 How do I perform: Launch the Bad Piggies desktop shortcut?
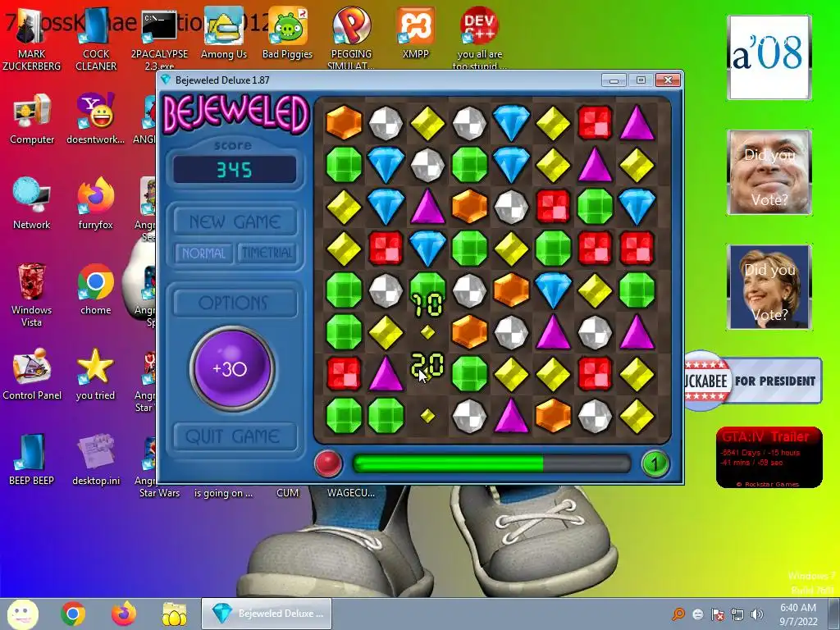click(x=288, y=33)
